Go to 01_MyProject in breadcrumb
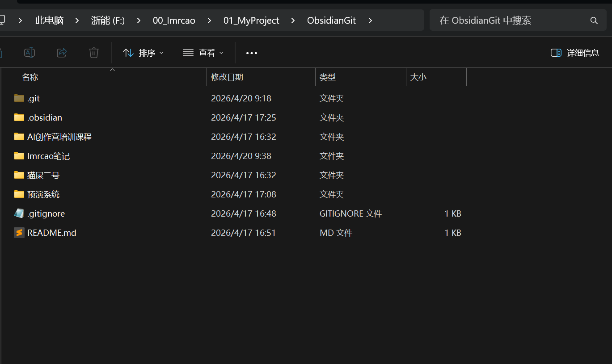Image resolution: width=612 pixels, height=364 pixels. click(x=251, y=21)
